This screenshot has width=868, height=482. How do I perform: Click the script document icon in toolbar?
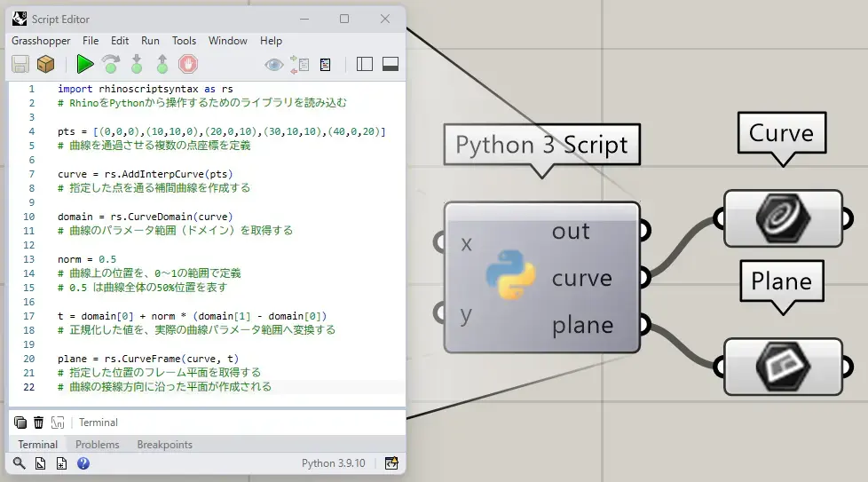pyautogui.click(x=326, y=65)
